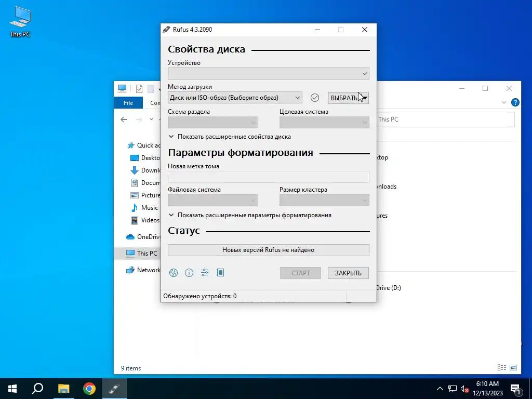Viewport: 532px width, 399px height.
Task: Open the Размер кластера dropdown
Action: 324,200
